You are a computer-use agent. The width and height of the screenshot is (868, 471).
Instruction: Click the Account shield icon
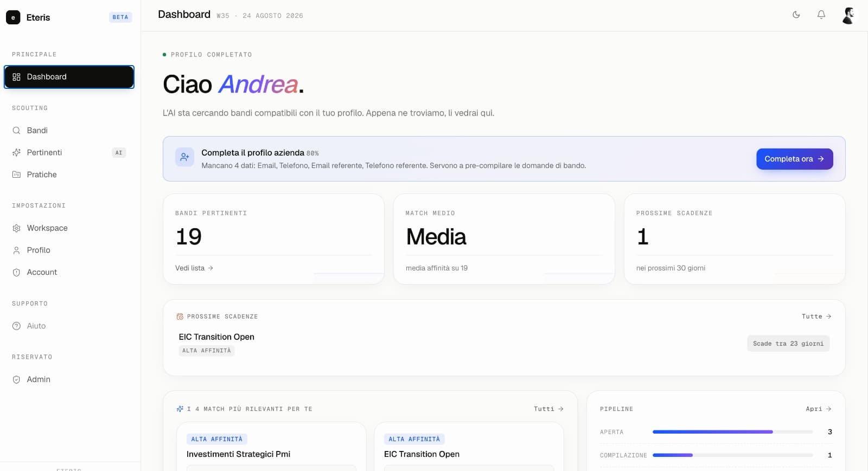[x=16, y=273]
